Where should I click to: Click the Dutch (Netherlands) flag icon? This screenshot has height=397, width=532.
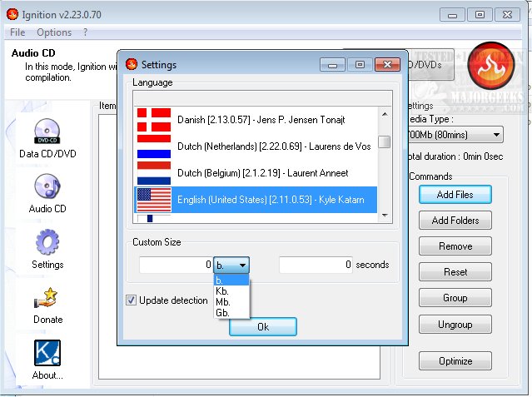pyautogui.click(x=154, y=146)
